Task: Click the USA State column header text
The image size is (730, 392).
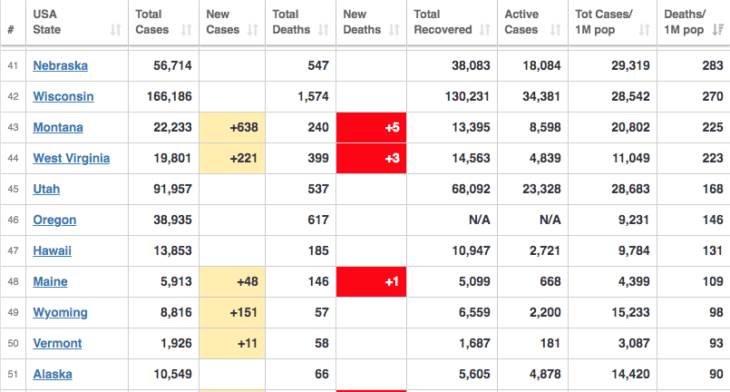Action: pos(47,22)
